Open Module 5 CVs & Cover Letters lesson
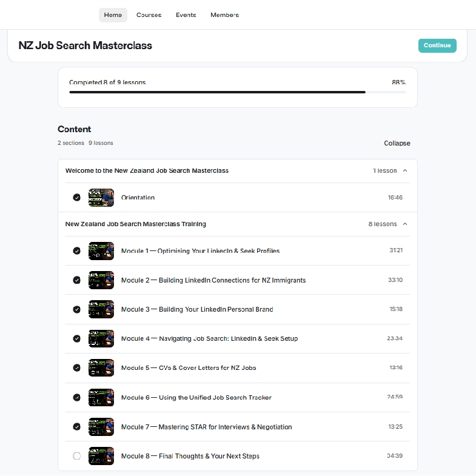 click(x=189, y=367)
